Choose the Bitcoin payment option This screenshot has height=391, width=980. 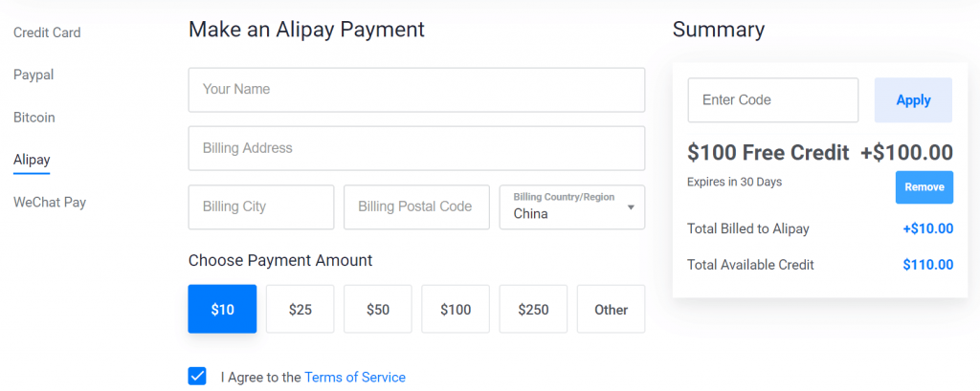[34, 118]
